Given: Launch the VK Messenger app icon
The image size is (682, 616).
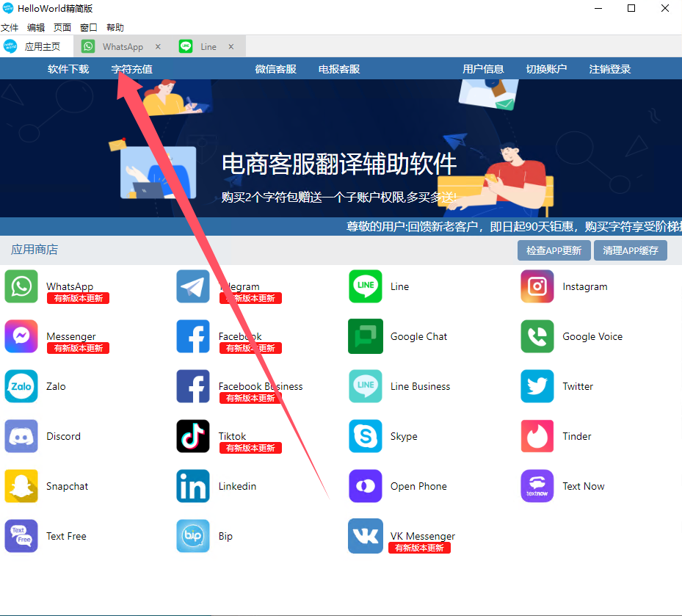Looking at the screenshot, I should coord(366,536).
